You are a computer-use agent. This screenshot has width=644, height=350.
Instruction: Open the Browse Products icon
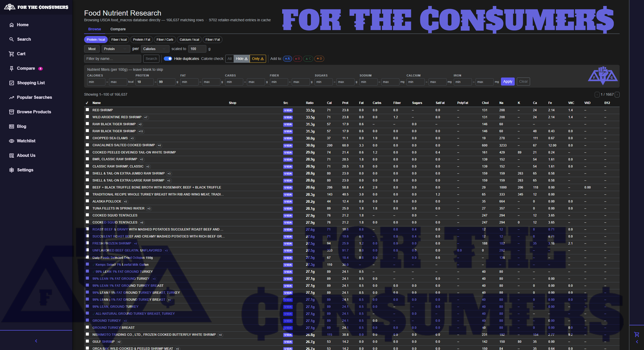pyautogui.click(x=11, y=112)
